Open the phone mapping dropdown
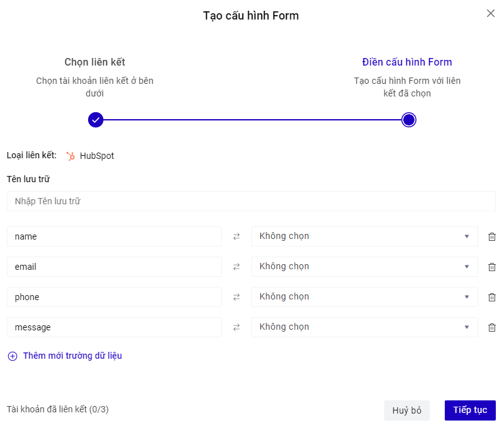The width and height of the screenshot is (504, 430). pyautogui.click(x=364, y=297)
